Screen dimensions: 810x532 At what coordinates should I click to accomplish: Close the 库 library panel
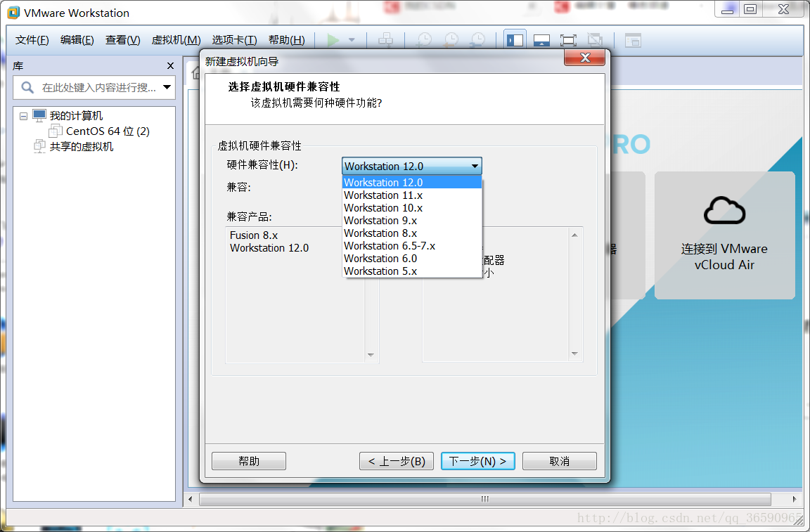point(170,65)
